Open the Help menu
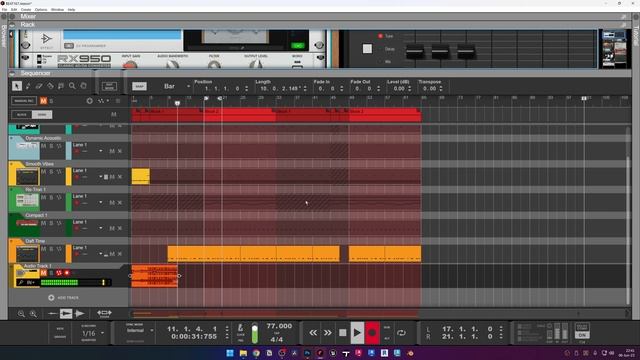This screenshot has height=360, width=640. click(x=71, y=9)
